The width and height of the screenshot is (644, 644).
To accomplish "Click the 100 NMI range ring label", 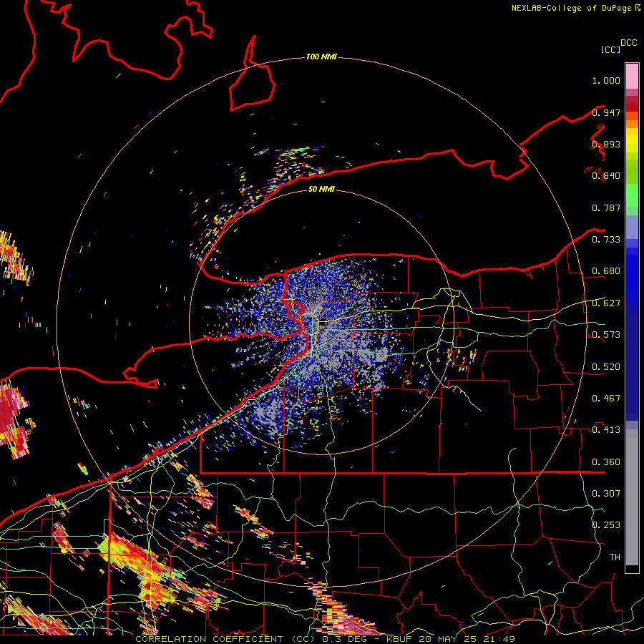I will click(321, 57).
